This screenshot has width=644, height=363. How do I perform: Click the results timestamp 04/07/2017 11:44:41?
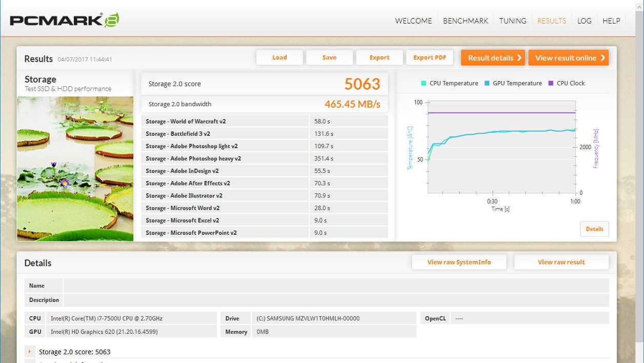[x=85, y=59]
